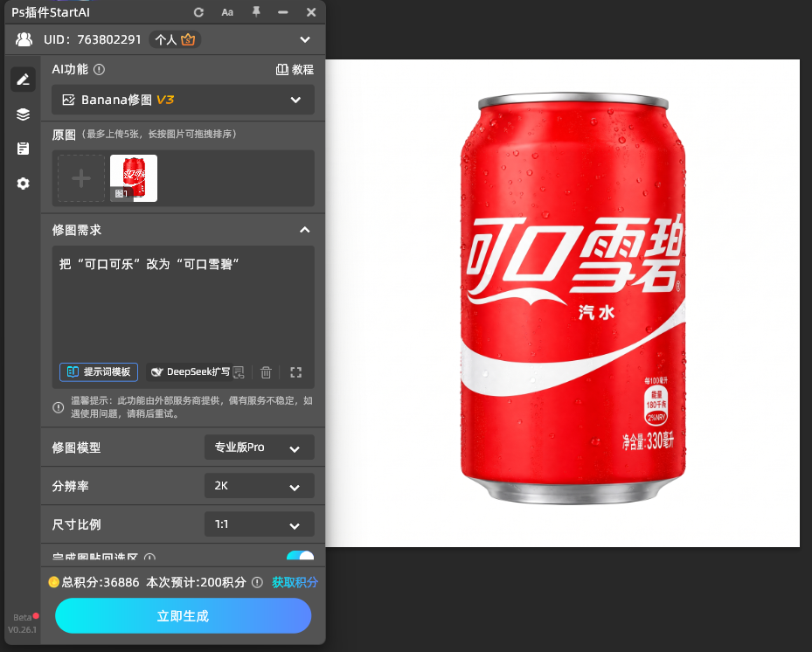Image resolution: width=812 pixels, height=652 pixels.
Task: Open the saved records sidebar icon
Action: (23, 149)
